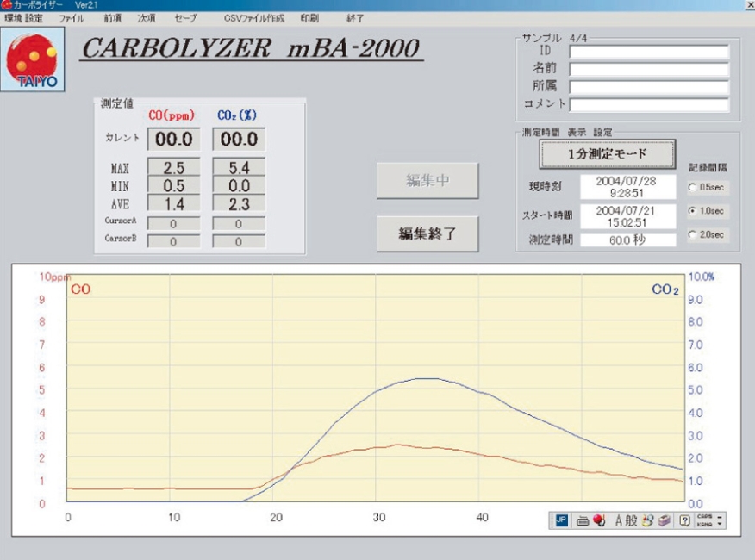Change IME conversion mode 般 icon
The width and height of the screenshot is (755, 560).
[x=631, y=520]
